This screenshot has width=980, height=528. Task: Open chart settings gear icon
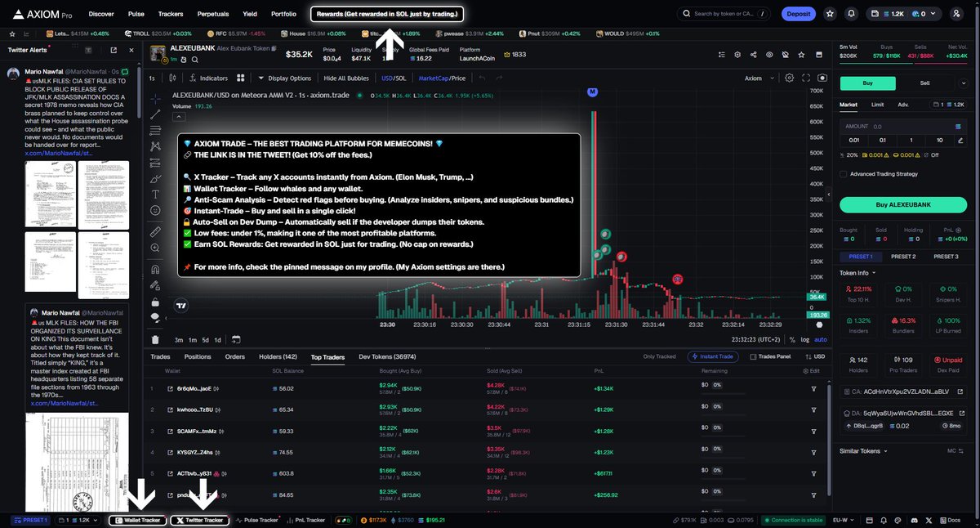click(x=789, y=78)
